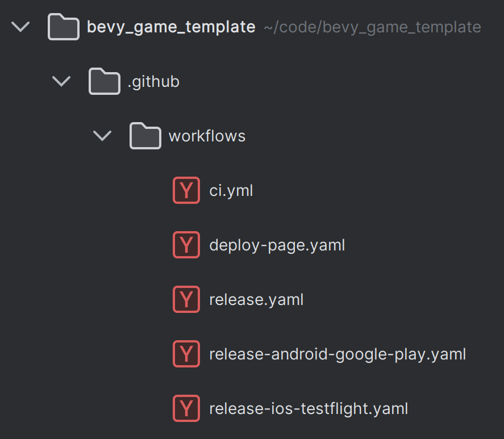Open the ci.yml file

click(230, 190)
